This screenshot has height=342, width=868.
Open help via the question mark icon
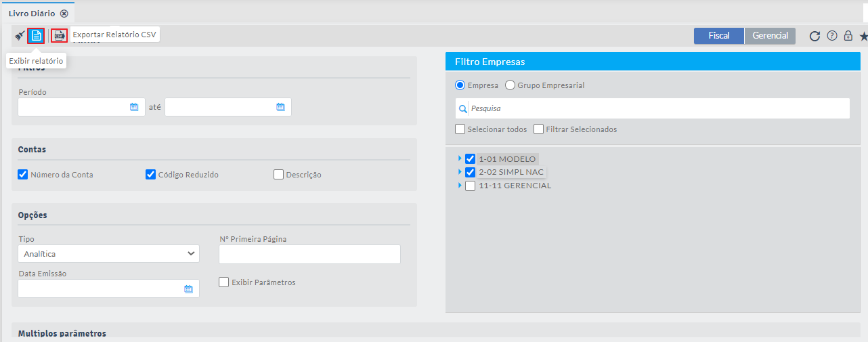(832, 36)
